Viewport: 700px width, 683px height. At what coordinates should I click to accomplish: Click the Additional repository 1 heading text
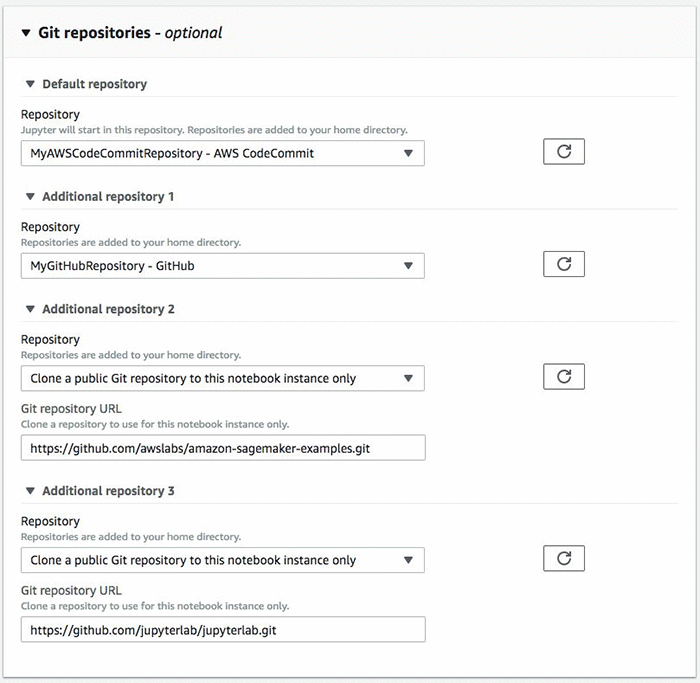[x=108, y=197]
